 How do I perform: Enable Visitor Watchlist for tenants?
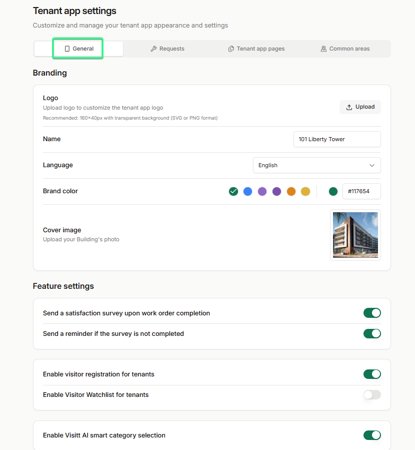[372, 395]
